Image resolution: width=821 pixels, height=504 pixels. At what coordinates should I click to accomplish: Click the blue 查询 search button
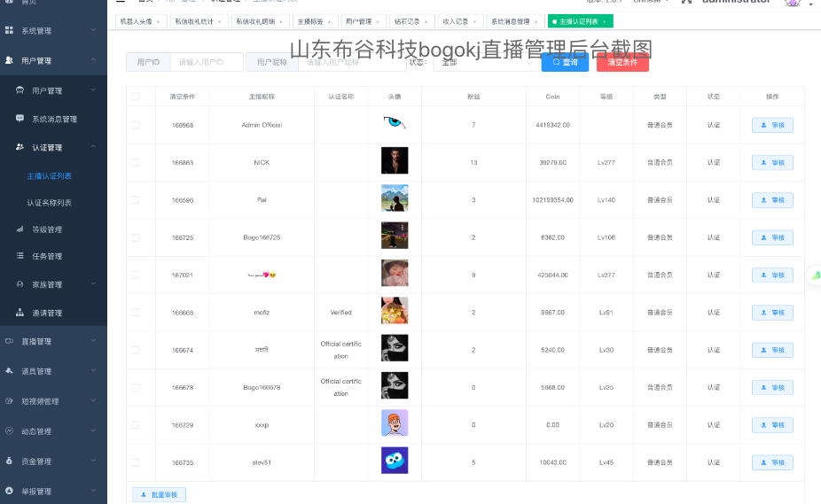click(x=565, y=62)
